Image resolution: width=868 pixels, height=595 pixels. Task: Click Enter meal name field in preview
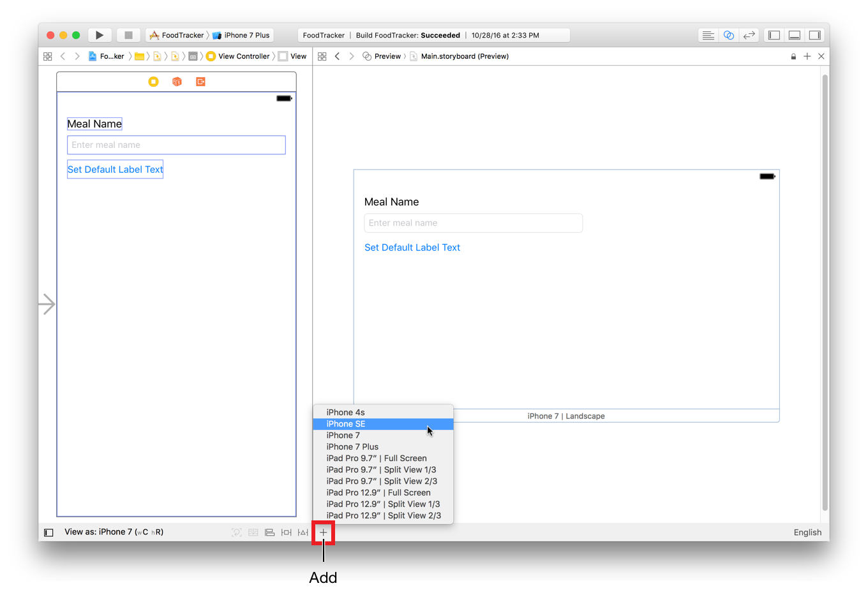coord(473,223)
